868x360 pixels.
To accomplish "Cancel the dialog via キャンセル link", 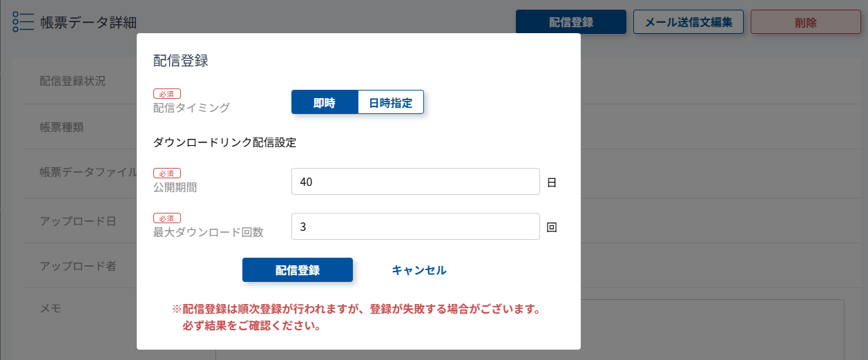I will click(419, 270).
